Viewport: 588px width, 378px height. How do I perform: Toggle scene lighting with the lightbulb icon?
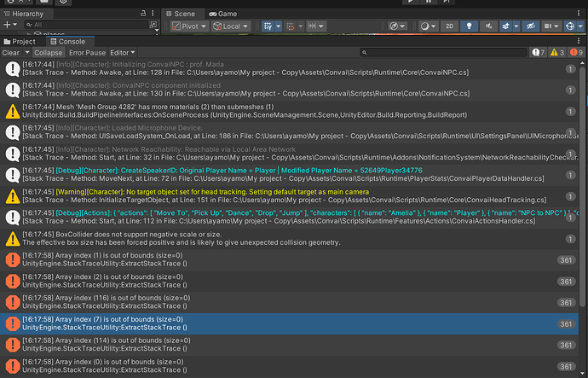[x=468, y=26]
